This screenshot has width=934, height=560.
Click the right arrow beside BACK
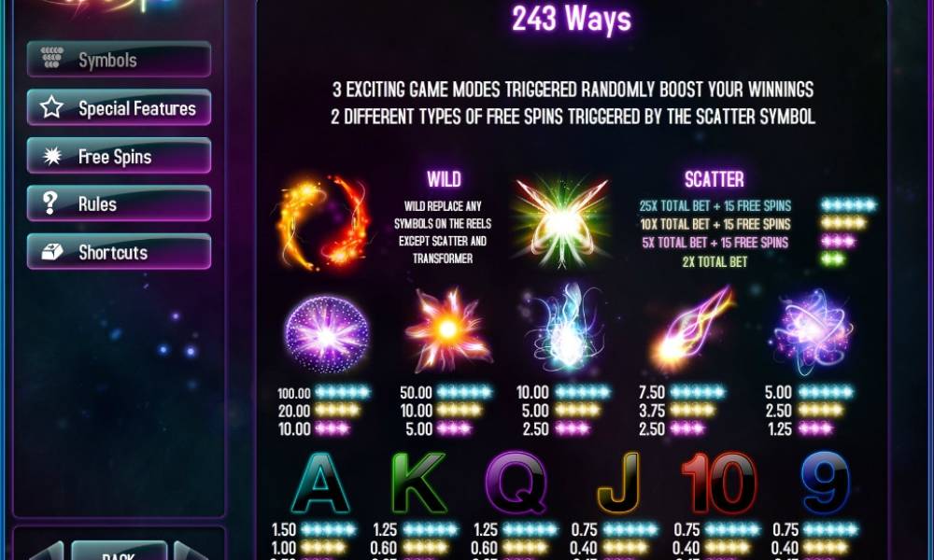(191, 551)
